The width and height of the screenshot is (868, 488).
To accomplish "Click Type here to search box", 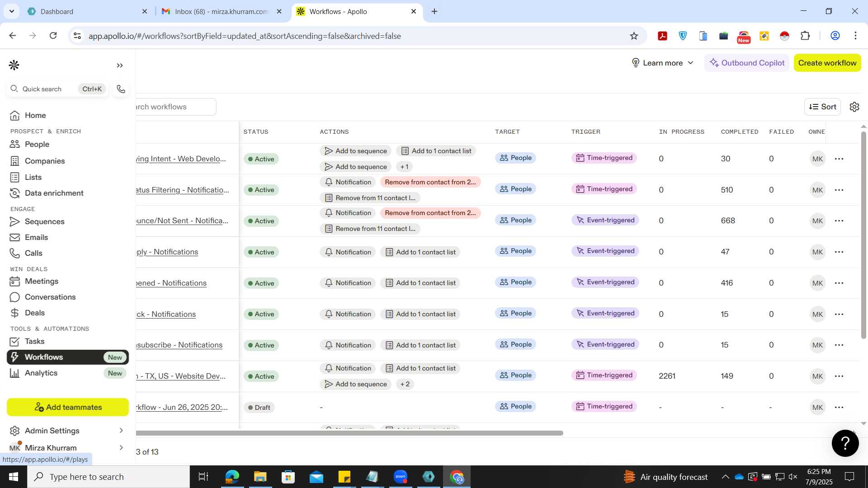I will (x=108, y=477).
